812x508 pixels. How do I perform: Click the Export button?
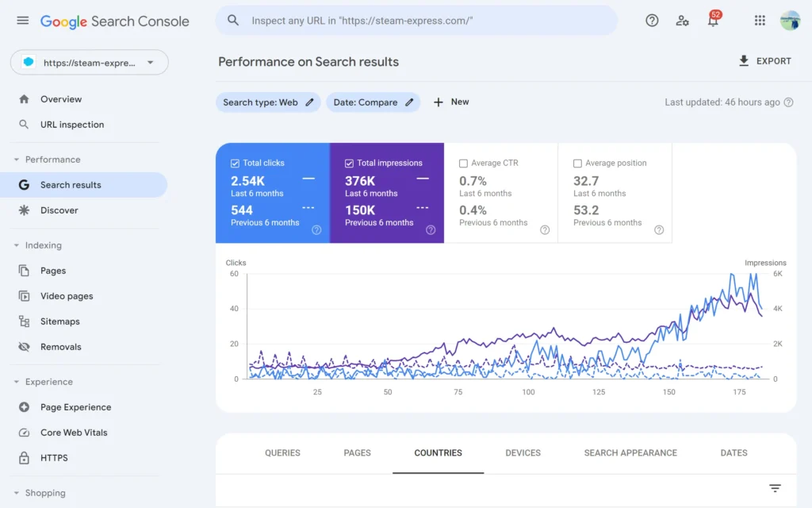coord(764,61)
